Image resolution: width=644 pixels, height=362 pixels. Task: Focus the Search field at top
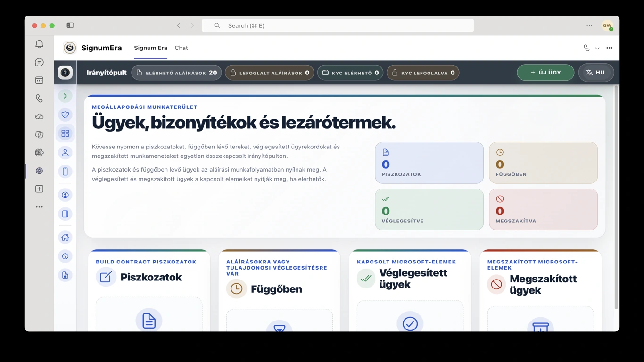(338, 25)
